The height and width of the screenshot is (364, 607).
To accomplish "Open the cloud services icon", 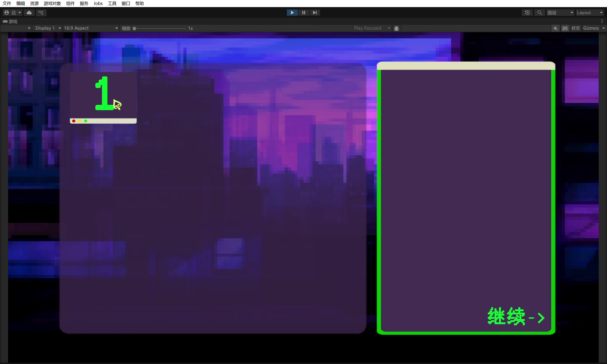I will click(29, 13).
